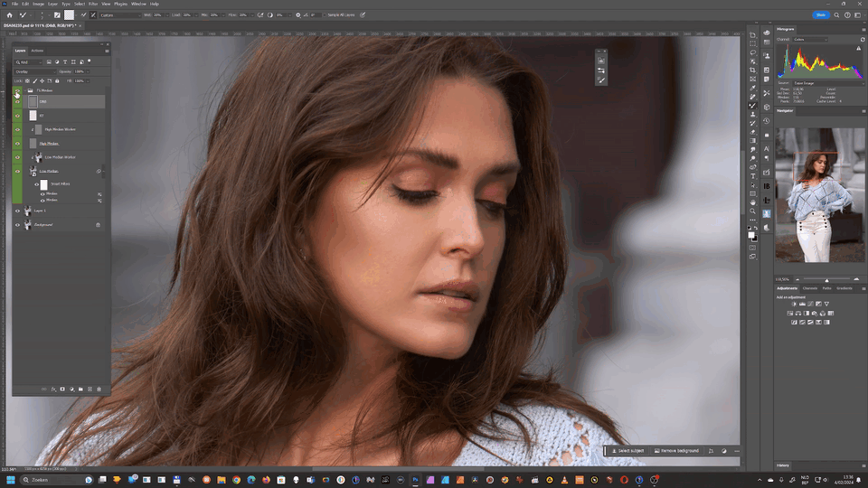Select the Clone Stamp tool
The width and height of the screenshot is (868, 488).
tap(753, 115)
